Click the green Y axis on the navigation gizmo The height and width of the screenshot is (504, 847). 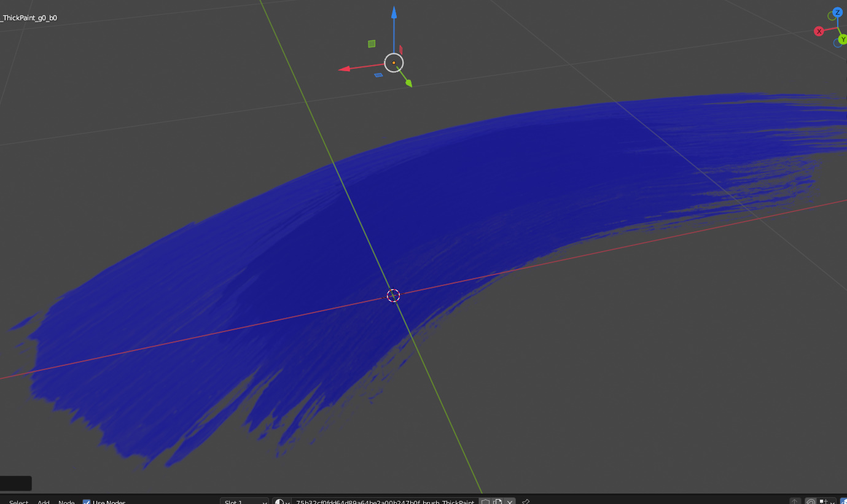tap(844, 39)
